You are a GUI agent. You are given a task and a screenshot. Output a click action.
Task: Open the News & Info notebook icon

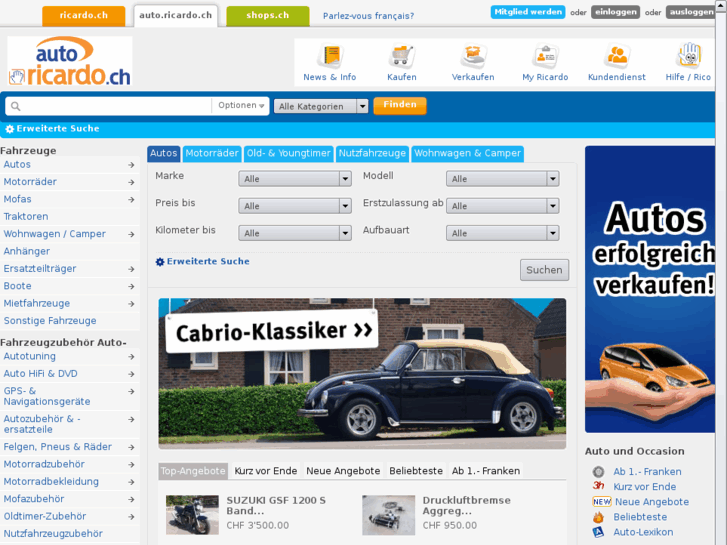330,56
